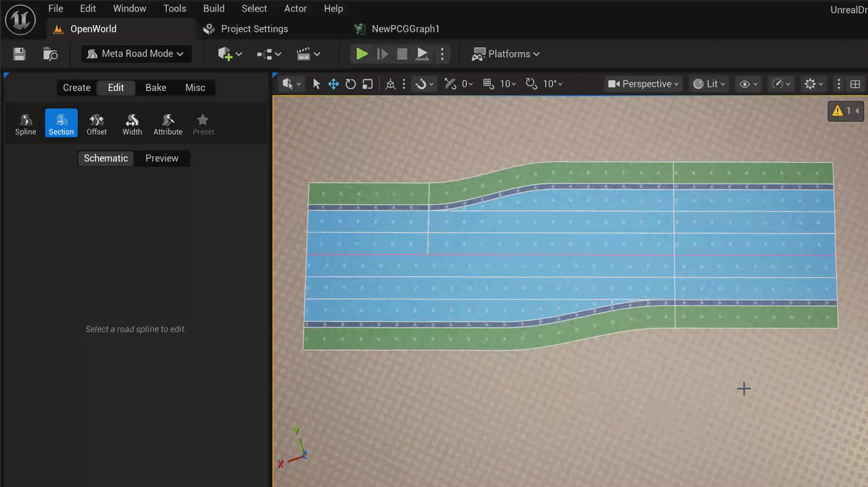Open the Select menu

coord(254,9)
